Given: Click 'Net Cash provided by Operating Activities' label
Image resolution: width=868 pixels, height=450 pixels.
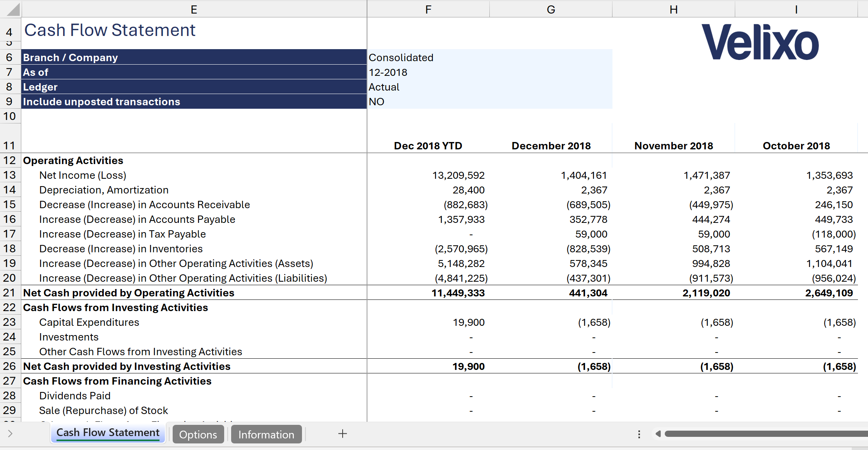Looking at the screenshot, I should 129,293.
